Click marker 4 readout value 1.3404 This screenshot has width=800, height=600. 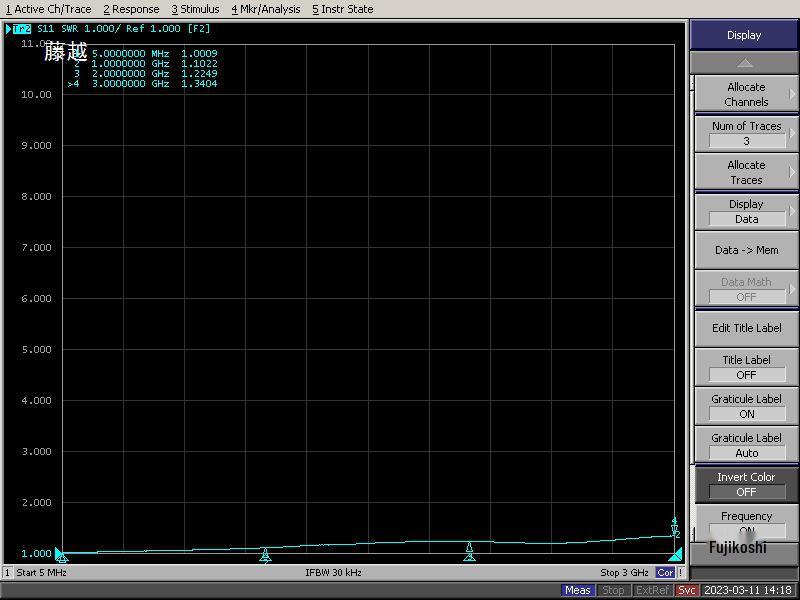tap(199, 84)
